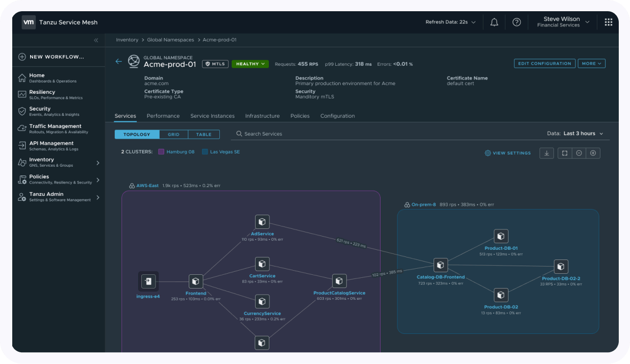
Task: Expand the Policies sidebar section
Action: [98, 180]
